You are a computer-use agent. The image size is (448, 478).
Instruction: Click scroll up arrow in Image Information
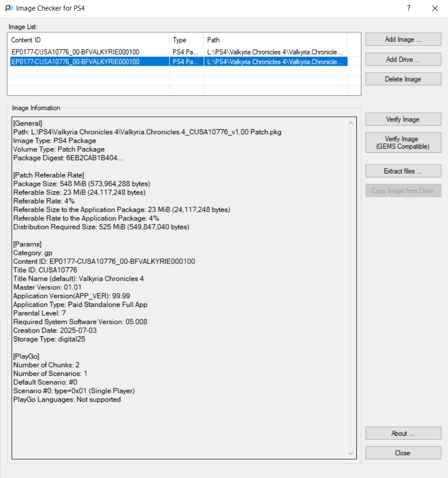coord(351,123)
